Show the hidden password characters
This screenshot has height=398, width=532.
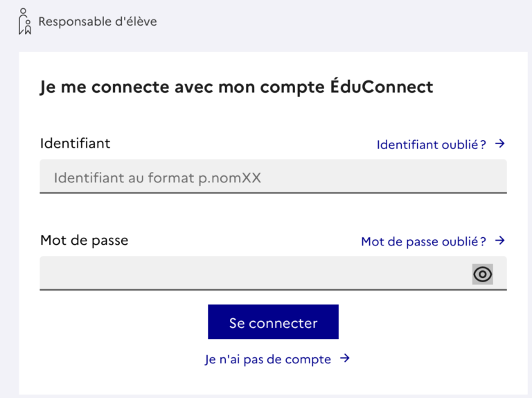coord(482,274)
